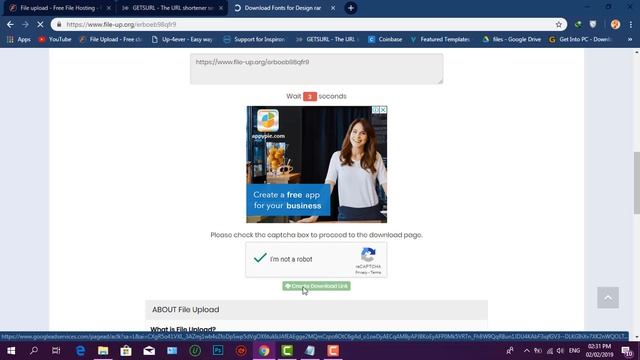This screenshot has height=360, width=640.
Task: Close the GETSURL tab
Action: click(x=221, y=8)
